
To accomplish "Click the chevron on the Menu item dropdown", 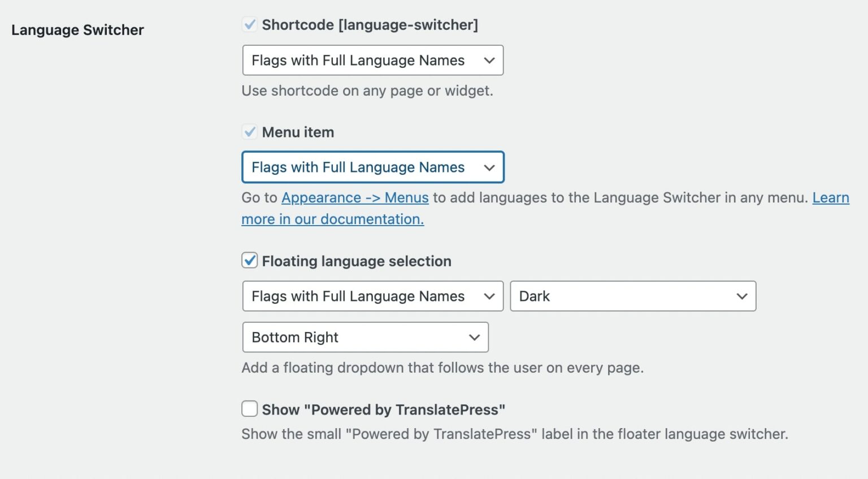I will point(489,167).
